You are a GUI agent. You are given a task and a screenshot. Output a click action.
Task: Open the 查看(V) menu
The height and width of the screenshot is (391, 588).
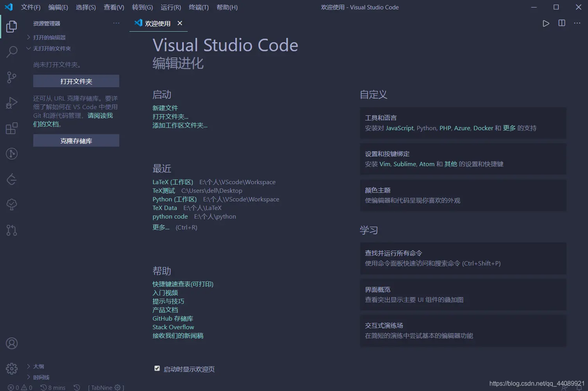(x=114, y=7)
